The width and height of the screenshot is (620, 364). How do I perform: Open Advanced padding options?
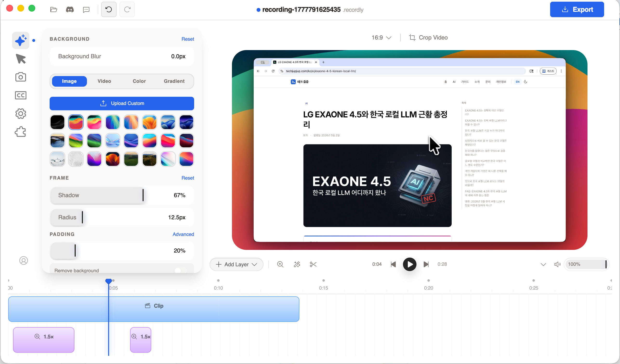183,234
